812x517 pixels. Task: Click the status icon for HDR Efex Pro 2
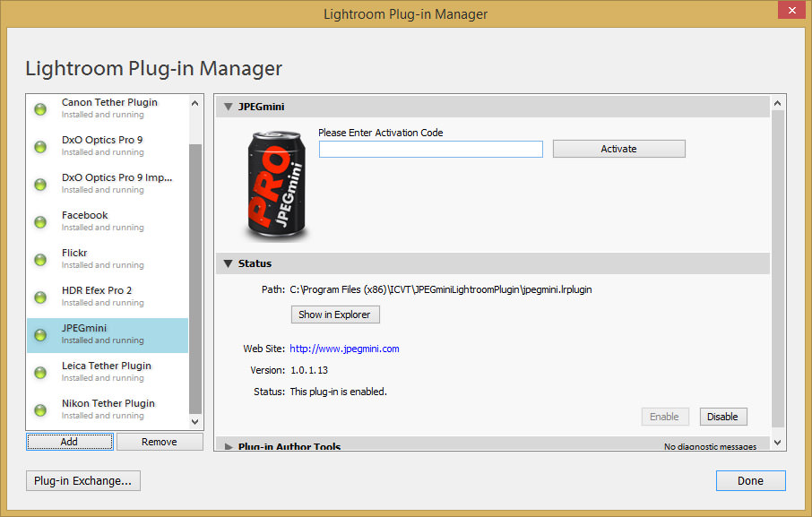pyautogui.click(x=40, y=297)
